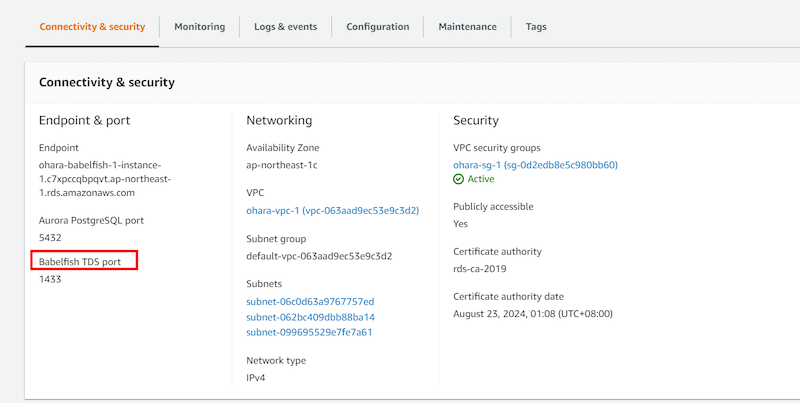Image resolution: width=800 pixels, height=403 pixels.
Task: Click the subnet-062bc409dbb88ba14 link
Action: 310,317
